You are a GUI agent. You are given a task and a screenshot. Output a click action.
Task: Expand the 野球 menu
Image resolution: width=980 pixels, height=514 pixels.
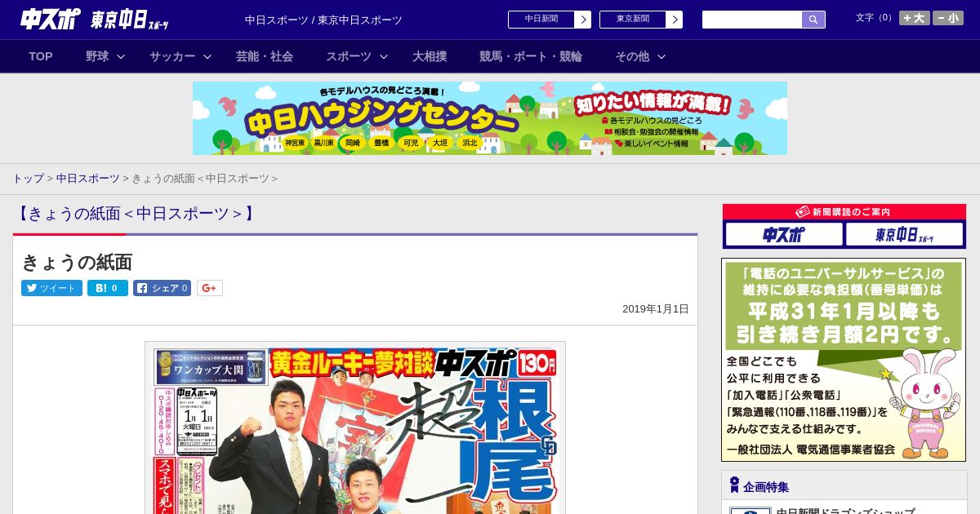(x=105, y=56)
